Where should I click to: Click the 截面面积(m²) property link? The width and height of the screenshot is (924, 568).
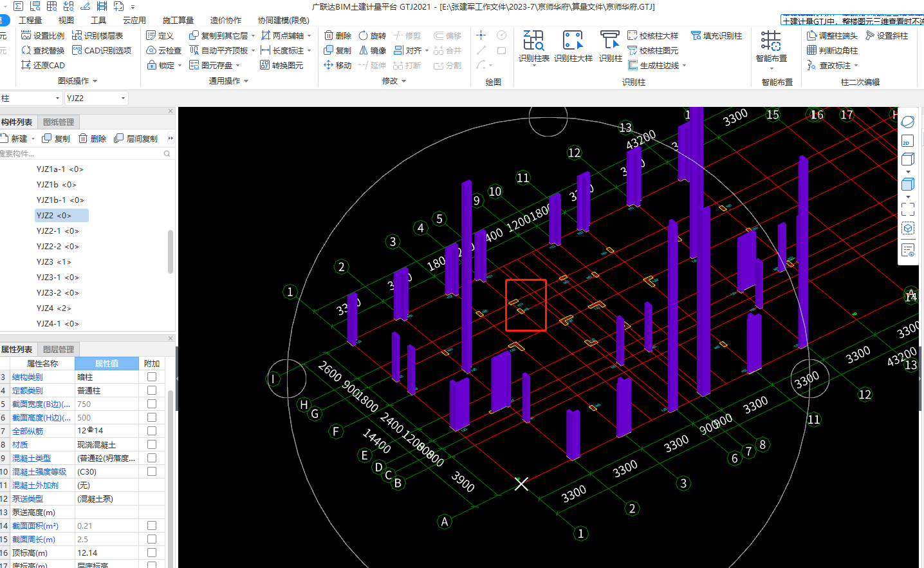pos(35,526)
